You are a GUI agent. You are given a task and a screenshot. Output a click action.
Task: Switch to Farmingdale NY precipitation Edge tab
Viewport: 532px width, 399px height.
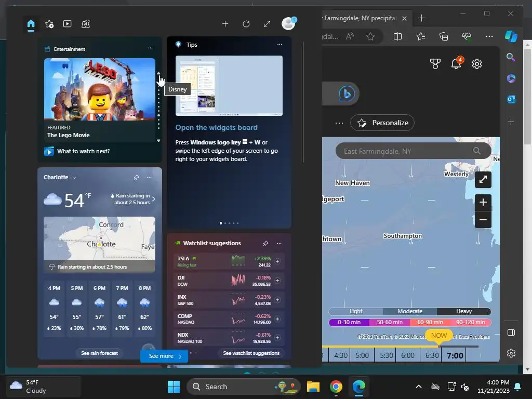pos(360,18)
